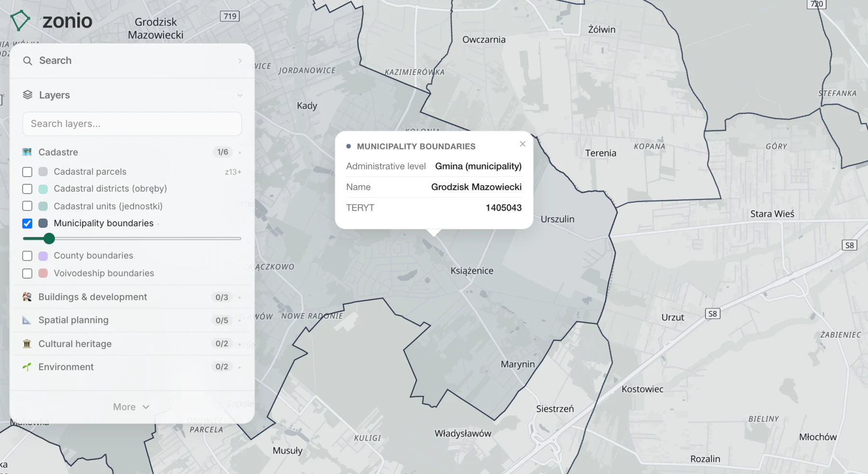Expand the Buildings & development group
Image resolution: width=868 pixels, height=474 pixels.
coord(240,297)
